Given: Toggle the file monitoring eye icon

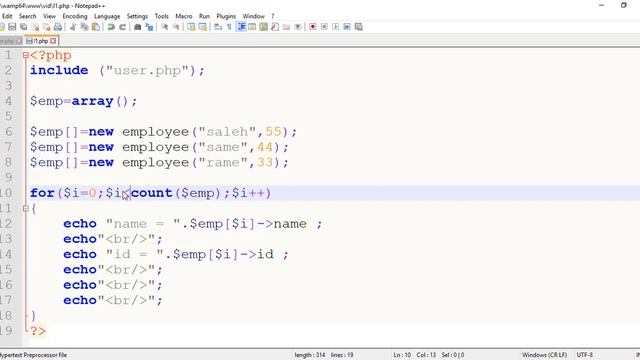Looking at the screenshot, I should [x=298, y=27].
